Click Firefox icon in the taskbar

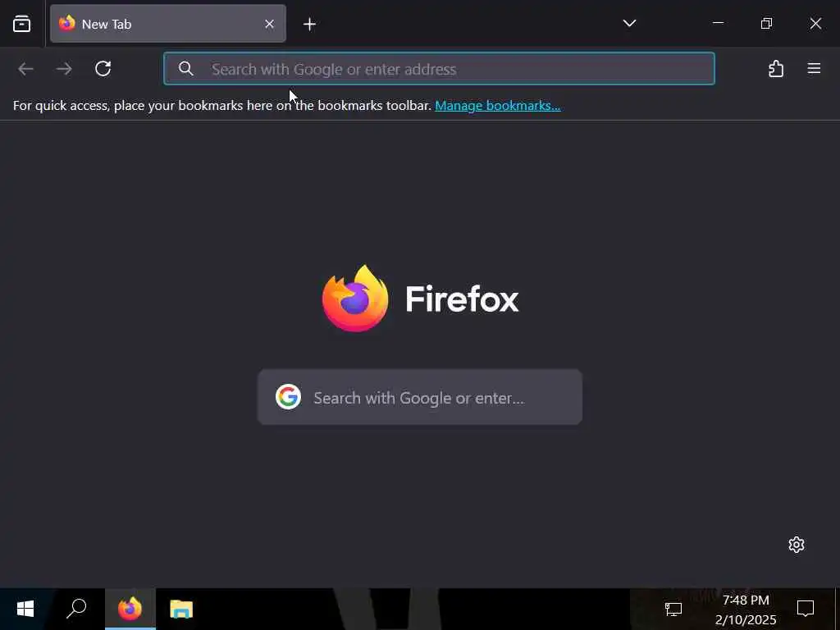(x=130, y=609)
